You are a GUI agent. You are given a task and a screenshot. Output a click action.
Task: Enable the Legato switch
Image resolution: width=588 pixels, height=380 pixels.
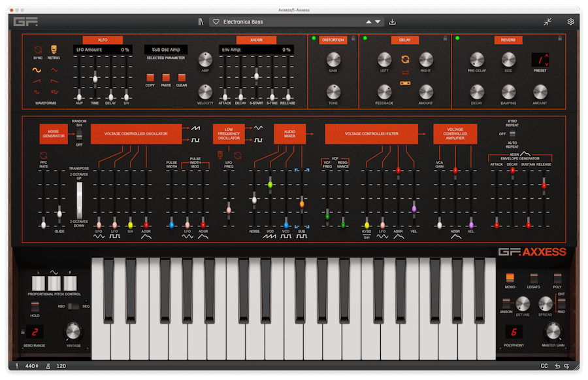coord(534,278)
